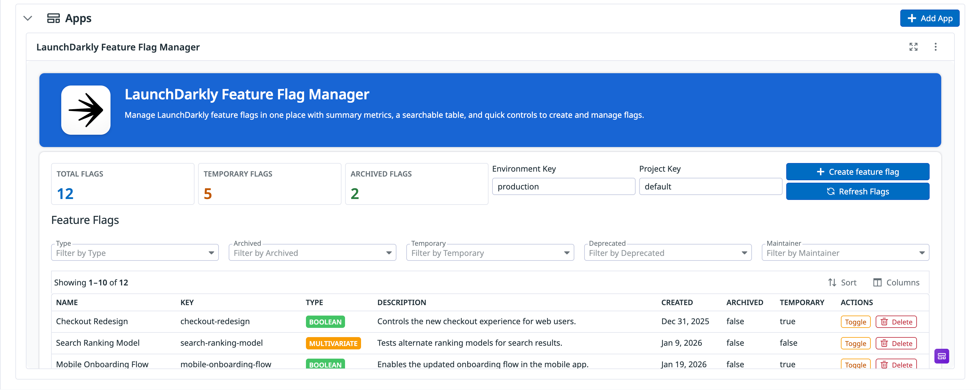980x390 pixels.
Task: Click the Dec 31, 2025 created date
Action: coord(685,322)
